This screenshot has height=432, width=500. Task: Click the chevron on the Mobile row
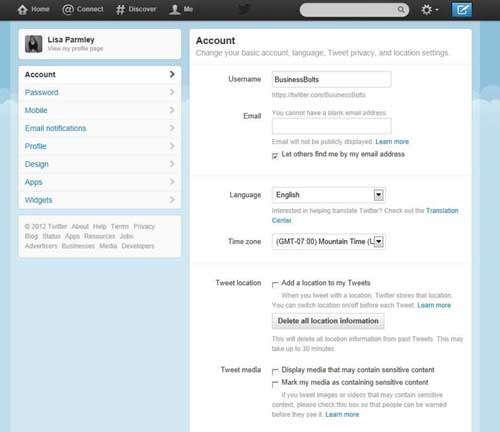pos(172,110)
